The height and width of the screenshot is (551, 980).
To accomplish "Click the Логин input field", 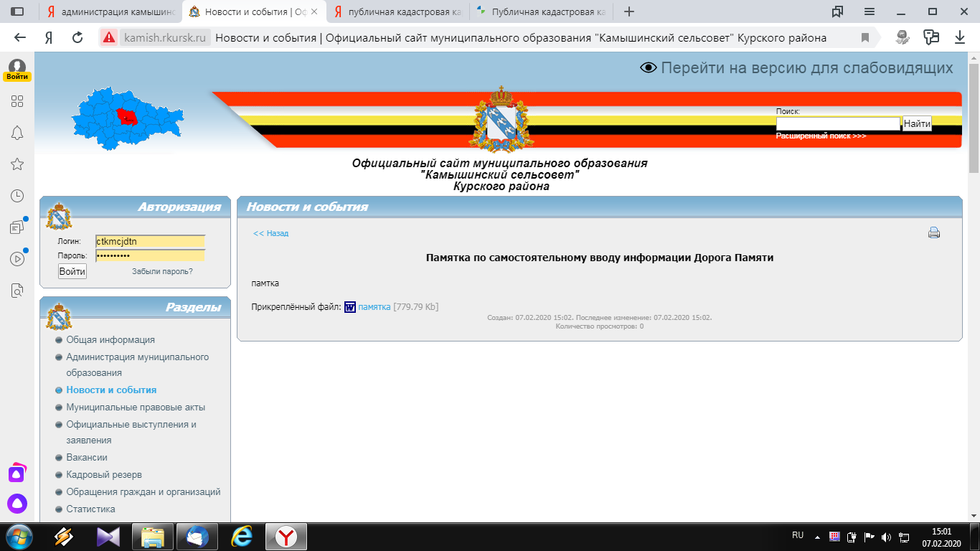I will [x=151, y=242].
